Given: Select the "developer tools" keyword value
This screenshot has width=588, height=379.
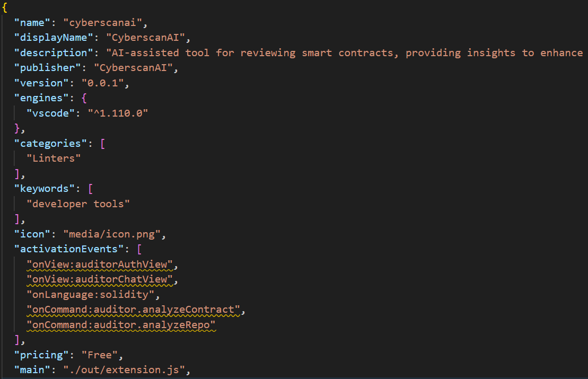Looking at the screenshot, I should tap(78, 204).
